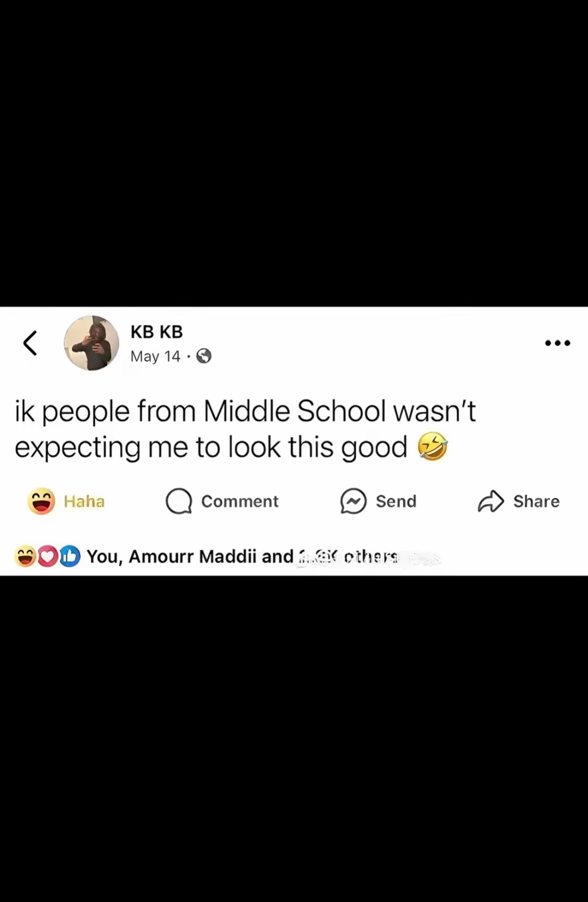Click the red heart Love reaction icon
The height and width of the screenshot is (902, 588).
48,557
